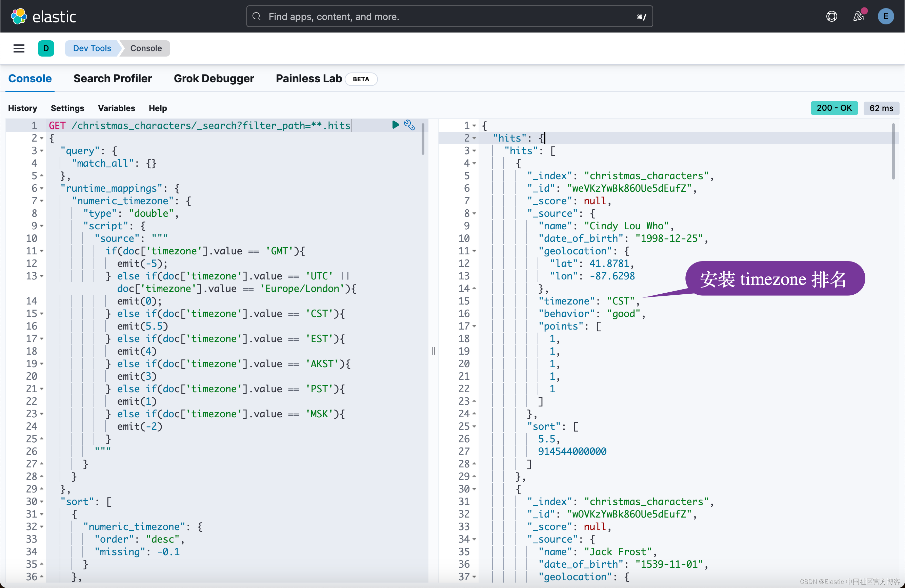Open request options via wrench icon
Screen dimensions: 905x588
(x=409, y=125)
